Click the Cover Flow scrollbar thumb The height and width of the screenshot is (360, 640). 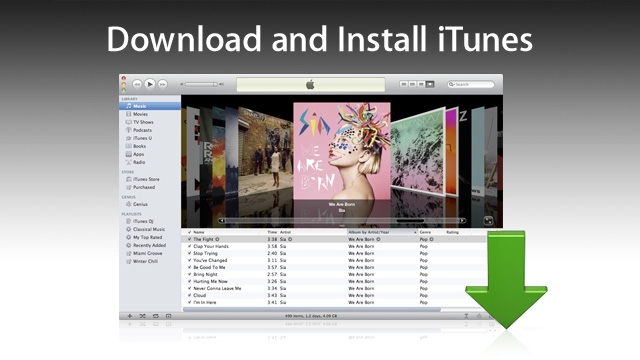pos(410,221)
